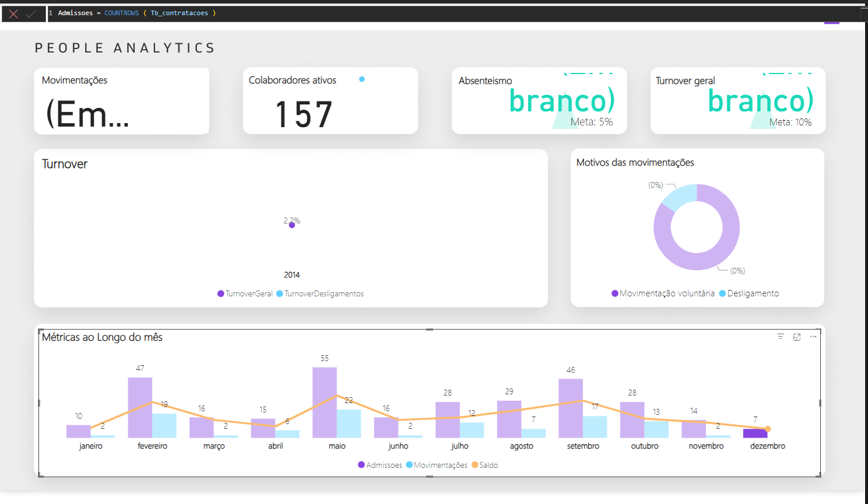Click the Turnover chart title

coord(65,164)
